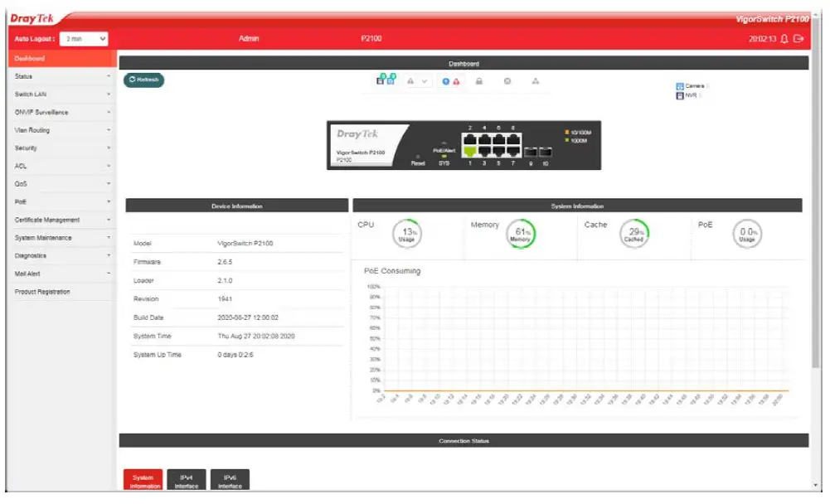Click the Revision value 1941
This screenshot has height=504, width=830.
tap(225, 299)
